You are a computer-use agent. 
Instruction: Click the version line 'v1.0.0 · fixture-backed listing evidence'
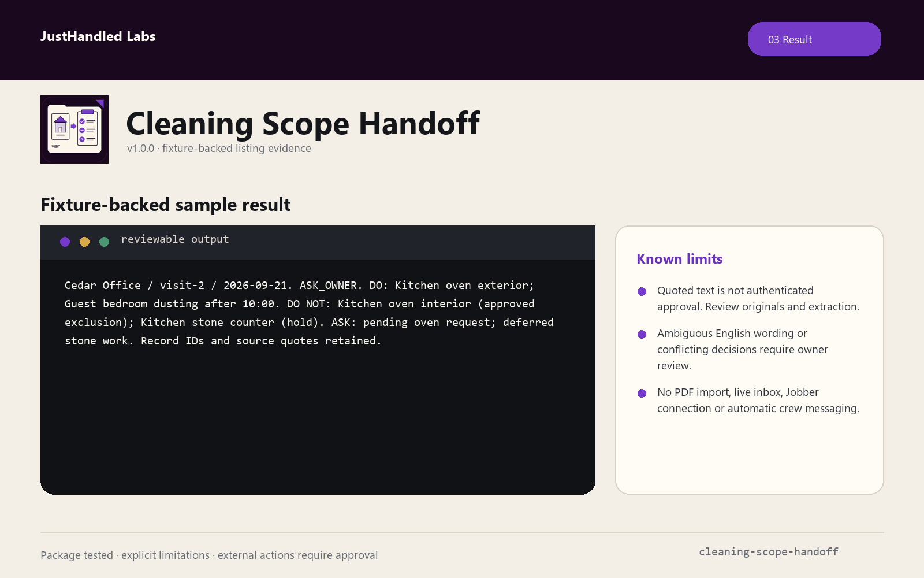click(x=219, y=149)
